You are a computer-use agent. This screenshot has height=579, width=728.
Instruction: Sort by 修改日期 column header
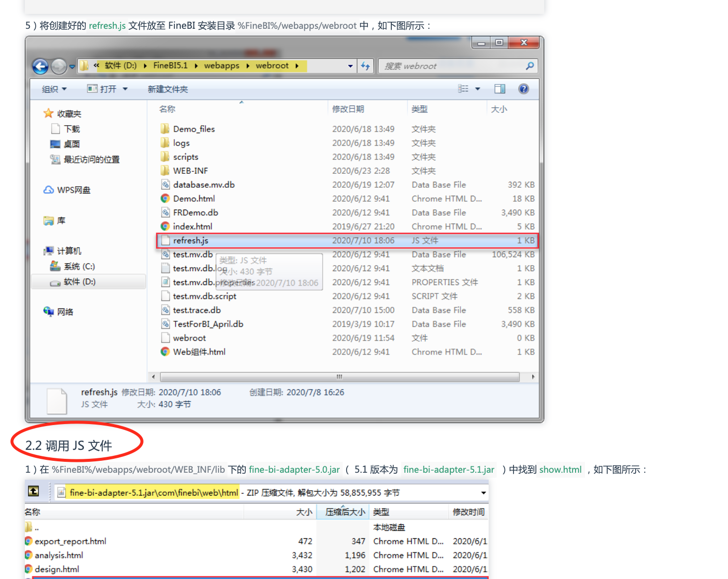348,109
